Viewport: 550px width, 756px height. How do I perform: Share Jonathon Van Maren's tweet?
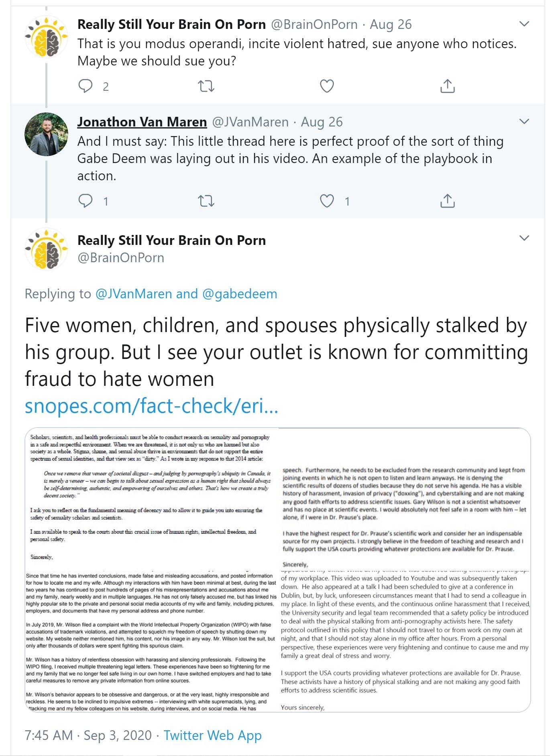(447, 201)
